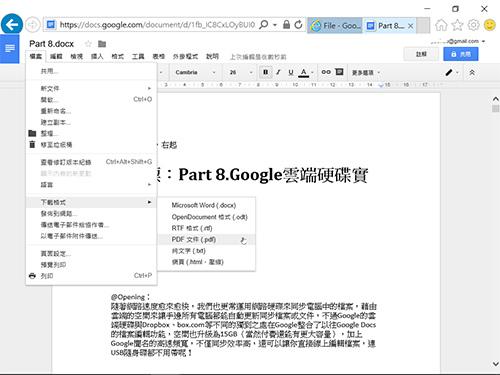The image size is (500, 375).
Task: Open the Cambria font dropdown
Action: pos(195,72)
